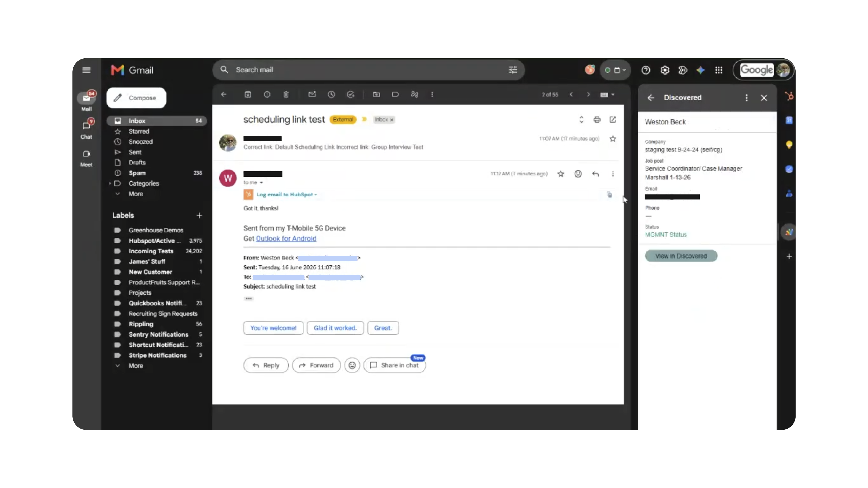Report this email as spam

267,95
